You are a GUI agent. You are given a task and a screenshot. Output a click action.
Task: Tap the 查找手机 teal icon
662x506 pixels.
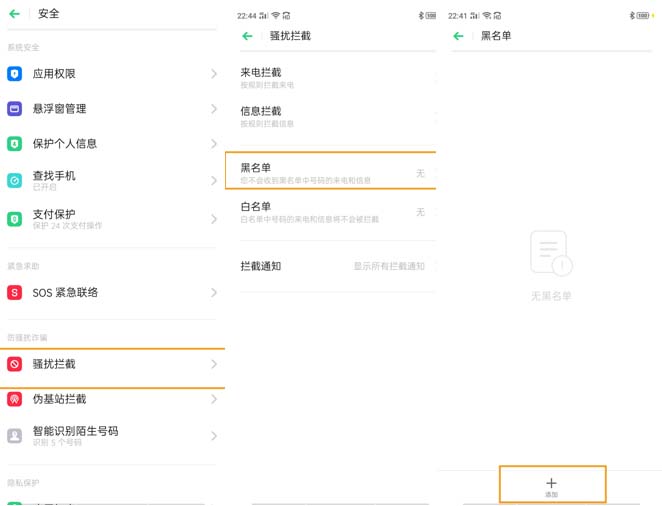pyautogui.click(x=15, y=181)
